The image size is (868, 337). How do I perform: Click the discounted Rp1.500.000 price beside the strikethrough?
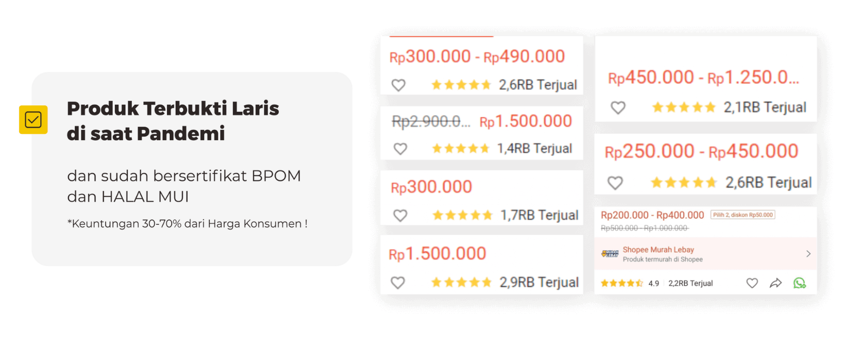pyautogui.click(x=526, y=121)
